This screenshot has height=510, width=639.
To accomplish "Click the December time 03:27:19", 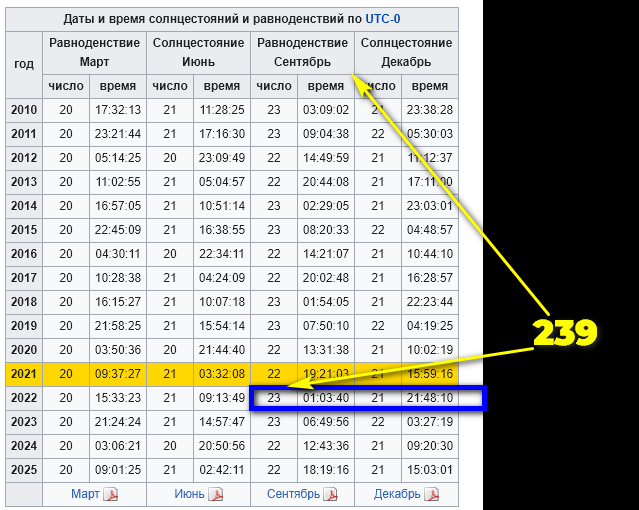I will 430,422.
